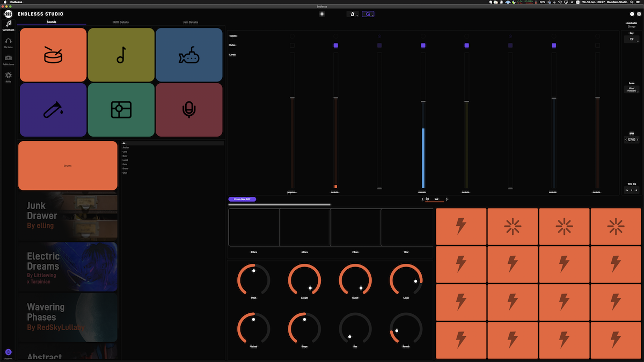Open the microphone recording sound category
The image size is (644, 362).
[188, 109]
